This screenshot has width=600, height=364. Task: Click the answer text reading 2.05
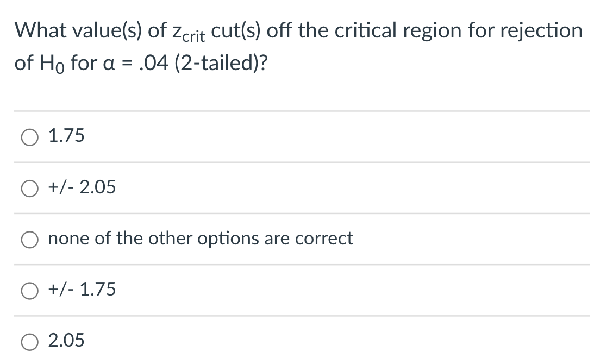pos(66,341)
